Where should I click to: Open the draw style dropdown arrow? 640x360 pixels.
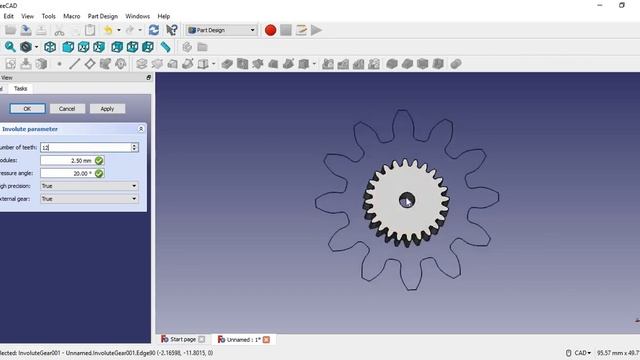[36, 47]
